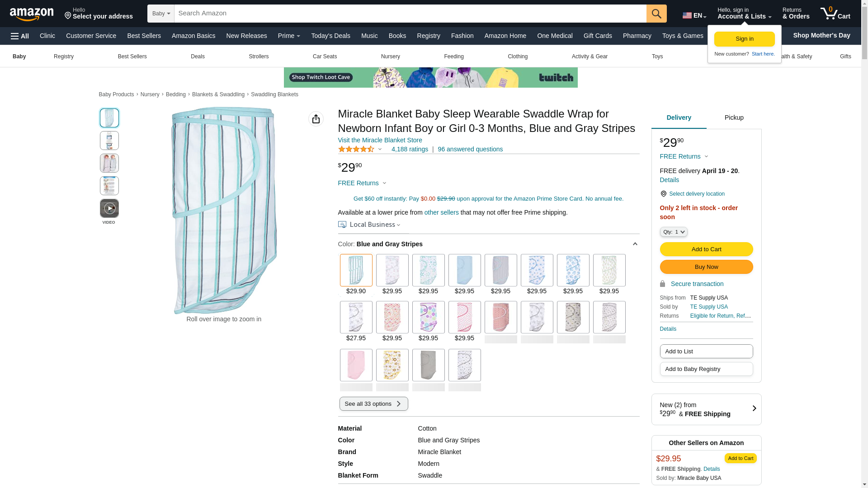Select the solid pink color swatch
The image size is (868, 488).
coord(356,365)
